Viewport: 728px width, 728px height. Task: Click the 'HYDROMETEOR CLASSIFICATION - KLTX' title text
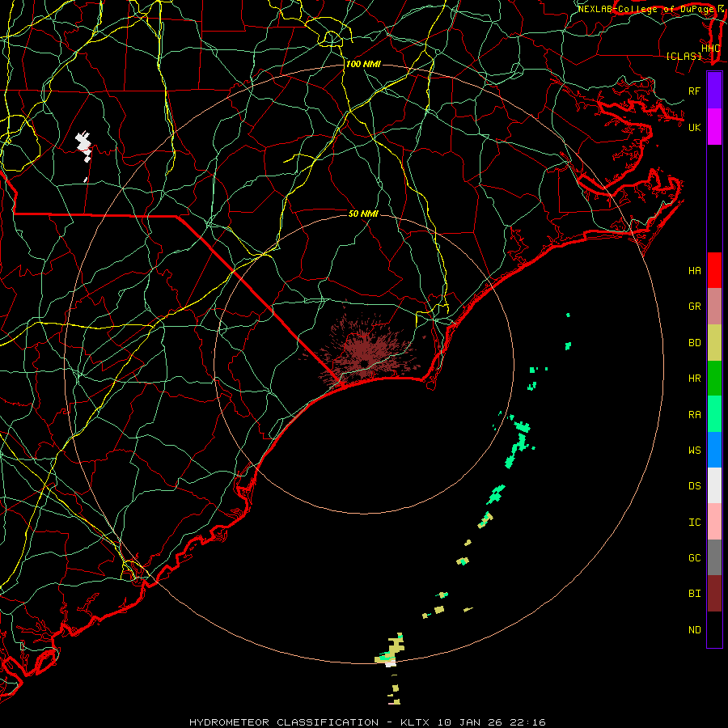(309, 722)
